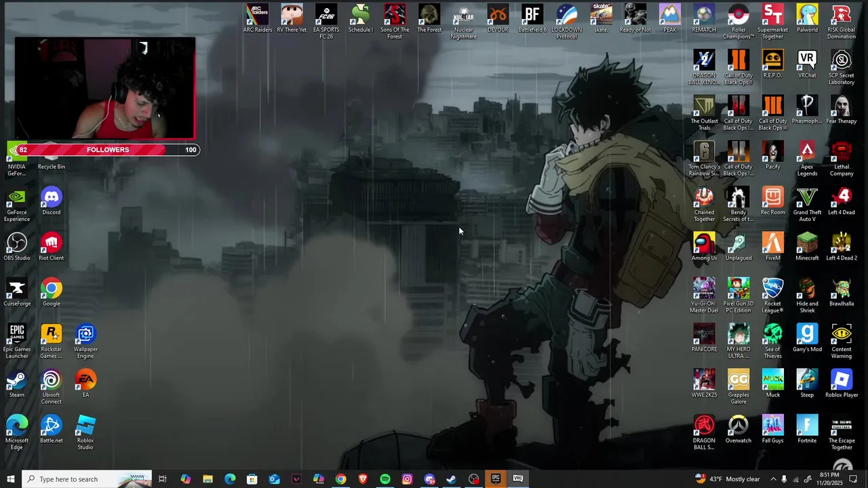Image resolution: width=868 pixels, height=488 pixels.
Task: Select the Content Warning icon
Action: coord(842,340)
